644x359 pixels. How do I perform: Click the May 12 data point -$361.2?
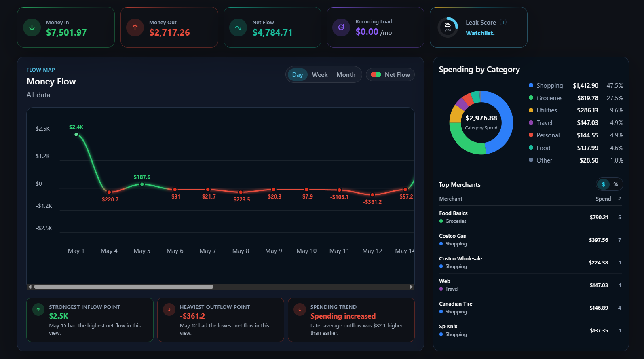[x=372, y=195]
